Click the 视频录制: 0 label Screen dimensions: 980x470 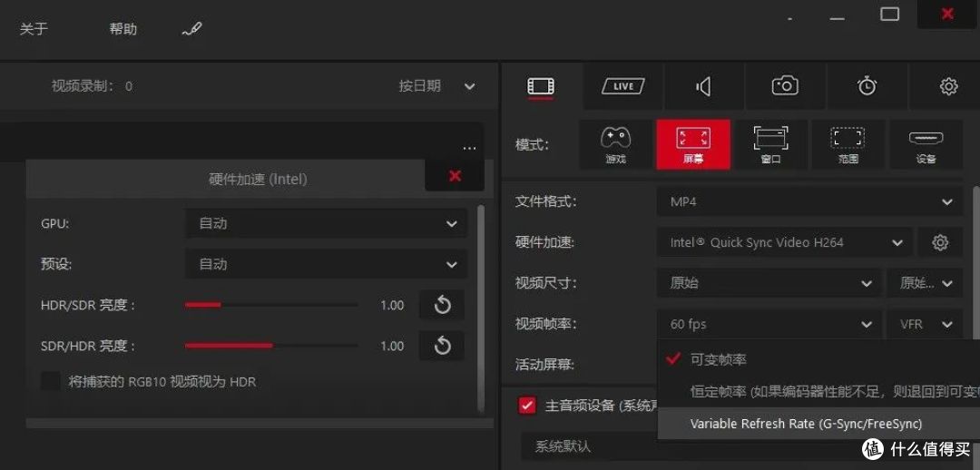pos(92,86)
